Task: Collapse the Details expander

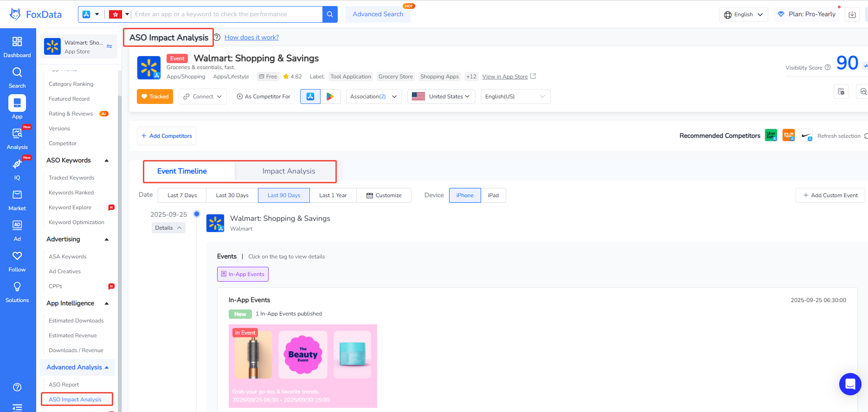Action: pos(168,228)
